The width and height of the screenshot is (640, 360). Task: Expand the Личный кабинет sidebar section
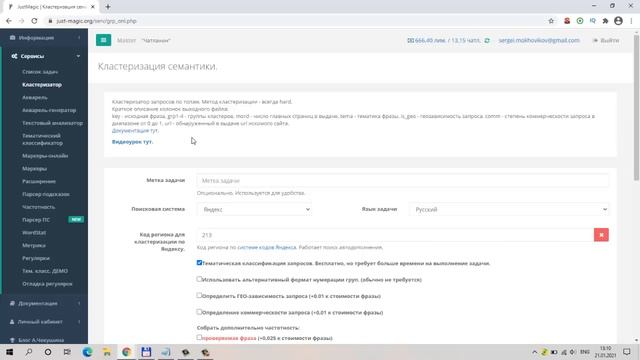[44, 322]
